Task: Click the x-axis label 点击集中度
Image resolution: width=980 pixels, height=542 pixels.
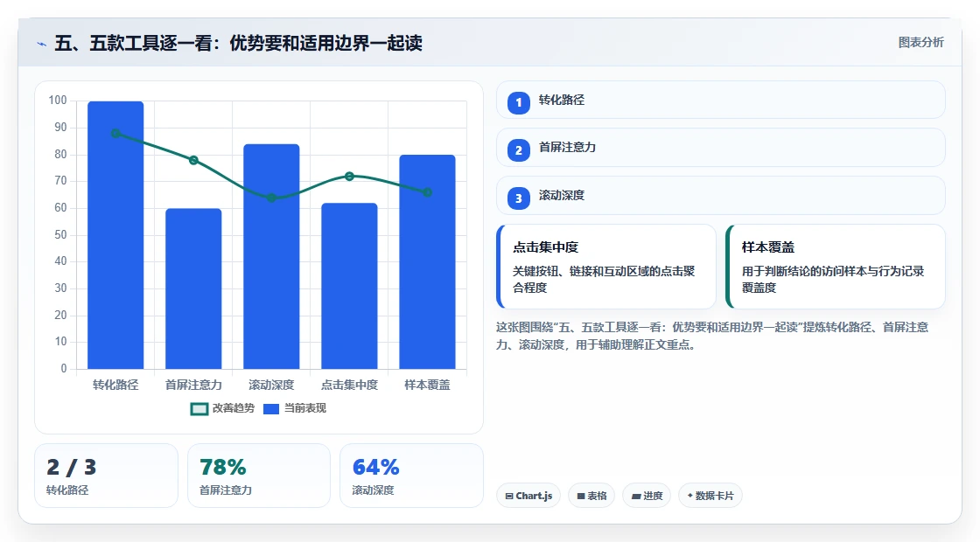Action: [349, 386]
